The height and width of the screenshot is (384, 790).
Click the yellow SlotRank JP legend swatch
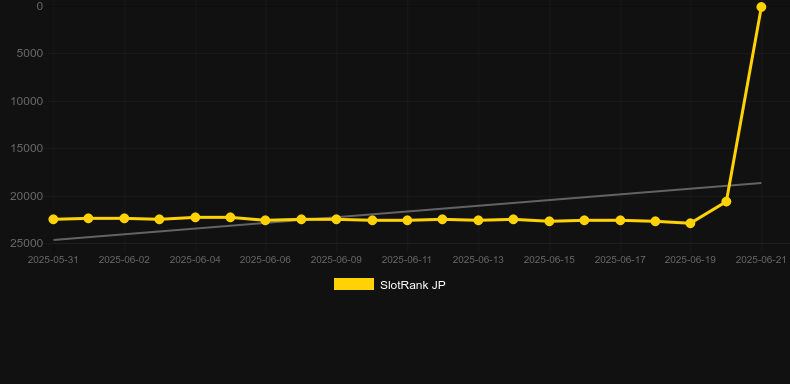point(354,284)
